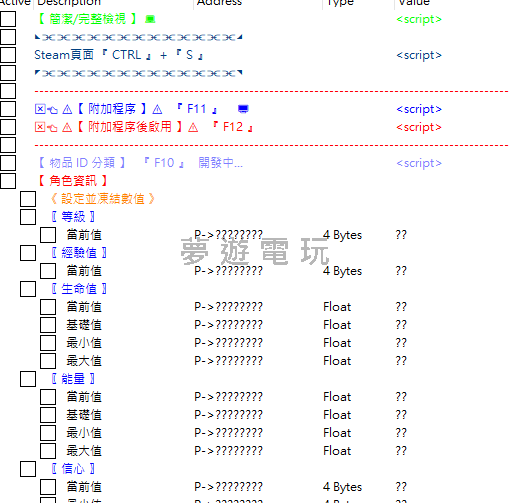Click the P->???????? address of 經驗值 當前值
Viewport: 509px width, 503px height.
tap(229, 271)
